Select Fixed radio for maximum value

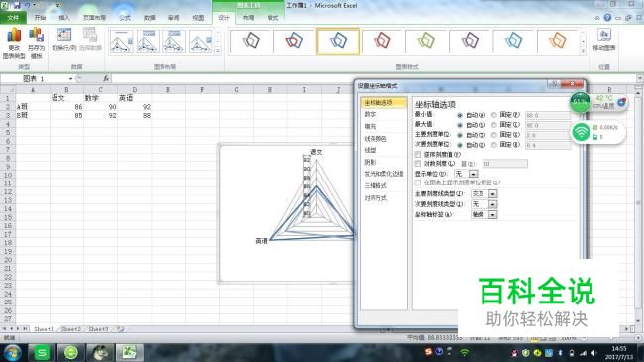click(494, 126)
